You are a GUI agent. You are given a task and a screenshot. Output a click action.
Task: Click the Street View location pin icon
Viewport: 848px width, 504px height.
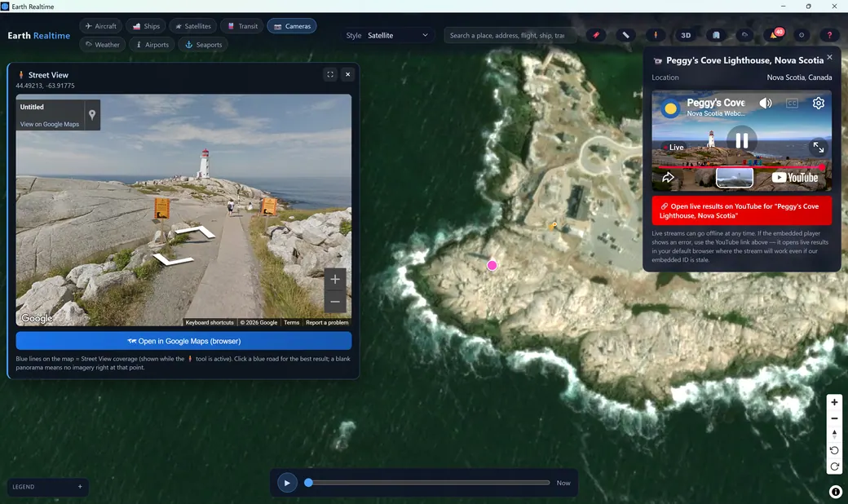click(x=92, y=115)
